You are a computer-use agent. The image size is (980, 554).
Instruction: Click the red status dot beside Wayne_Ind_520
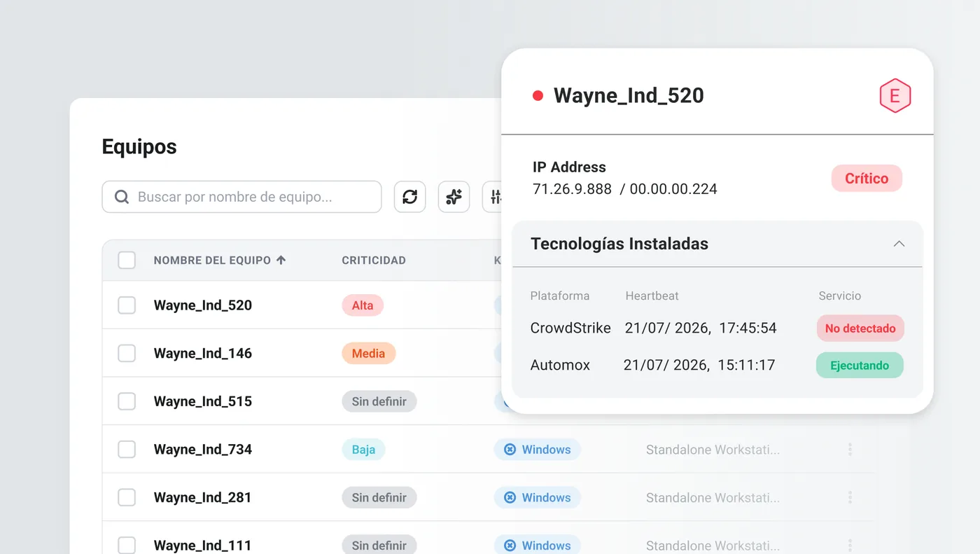pos(538,96)
